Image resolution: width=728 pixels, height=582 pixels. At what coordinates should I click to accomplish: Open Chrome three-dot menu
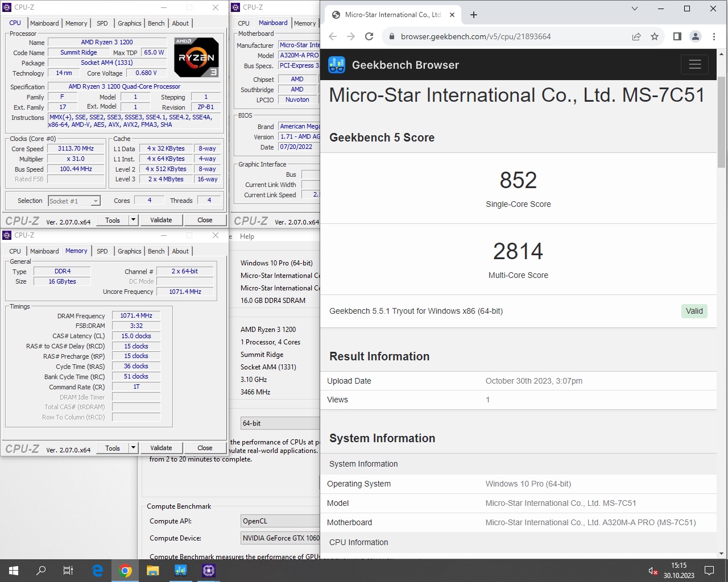pyautogui.click(x=714, y=36)
